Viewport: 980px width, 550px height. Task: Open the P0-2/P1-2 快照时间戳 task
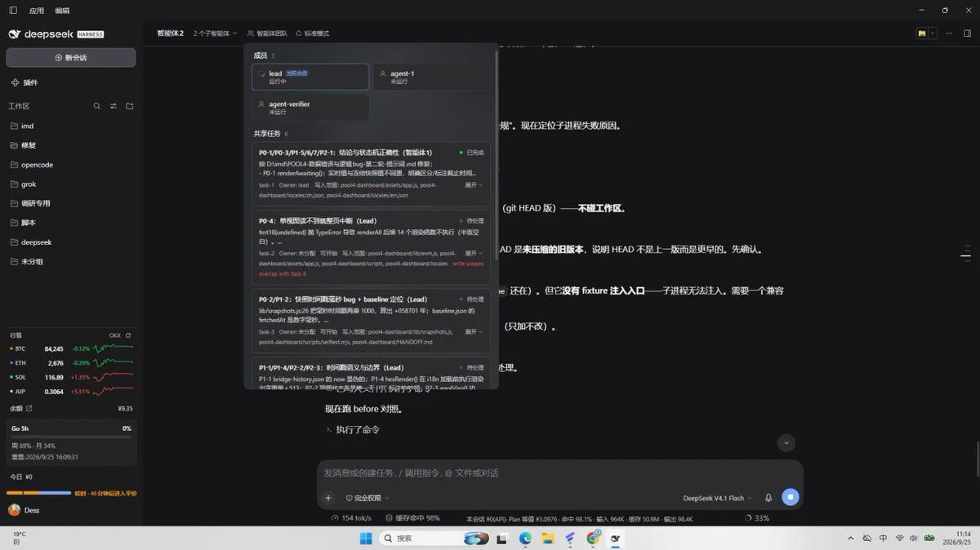371,320
